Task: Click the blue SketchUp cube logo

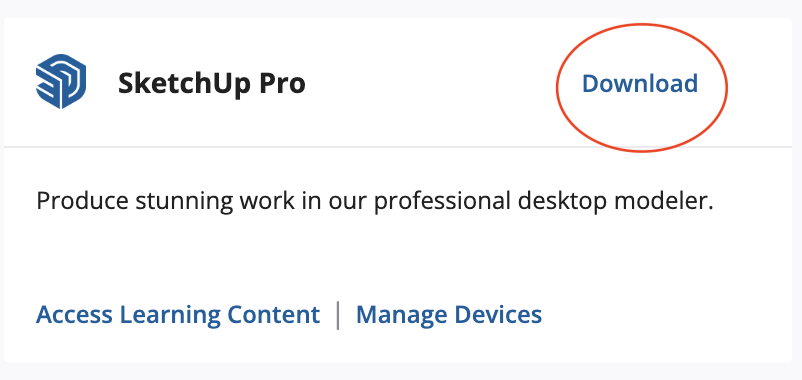Action: (61, 82)
